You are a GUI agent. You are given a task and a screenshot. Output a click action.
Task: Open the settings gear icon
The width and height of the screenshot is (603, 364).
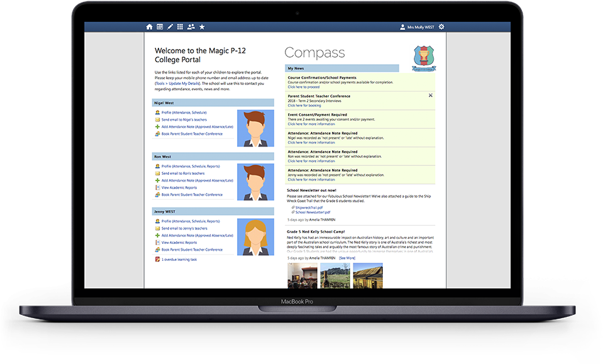[x=441, y=27]
